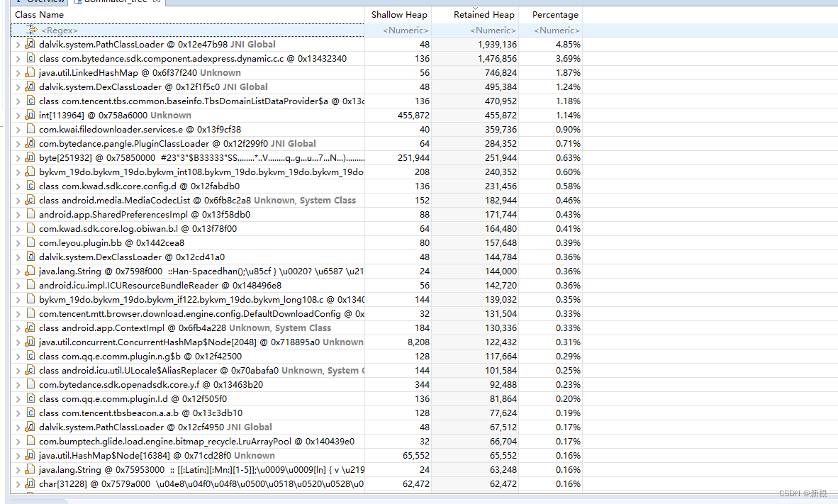Click the char[31228] array icon
The image size is (838, 504).
tap(30, 483)
